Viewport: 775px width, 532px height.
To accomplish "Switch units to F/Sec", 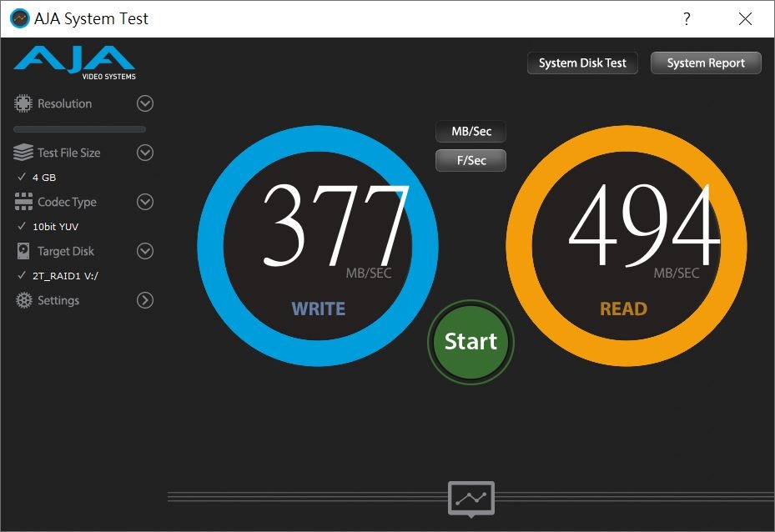I will tap(471, 161).
